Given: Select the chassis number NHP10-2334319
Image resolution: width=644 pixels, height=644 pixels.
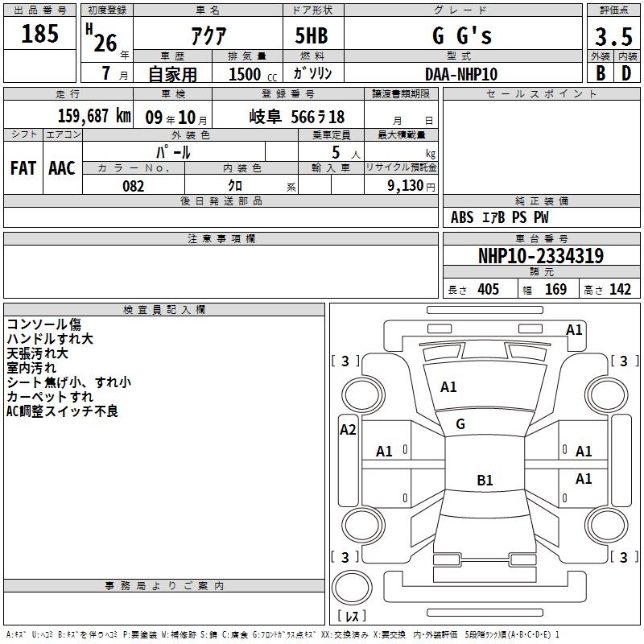Looking at the screenshot, I should [x=541, y=256].
